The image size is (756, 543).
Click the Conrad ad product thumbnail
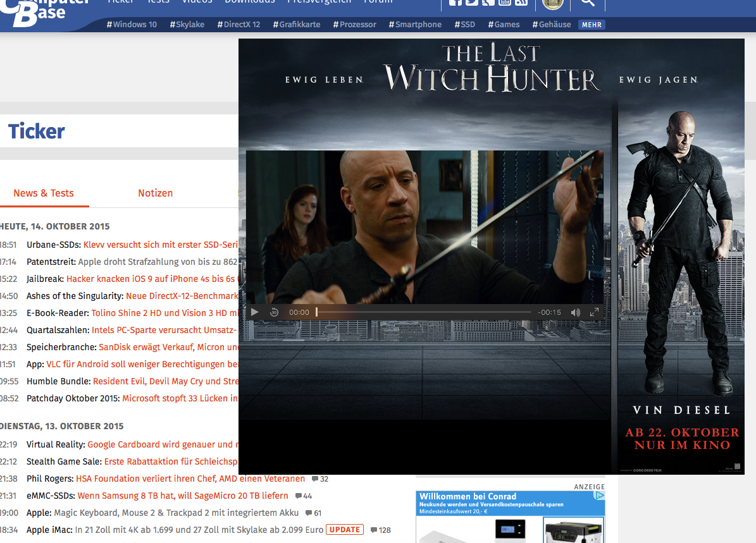point(573,530)
